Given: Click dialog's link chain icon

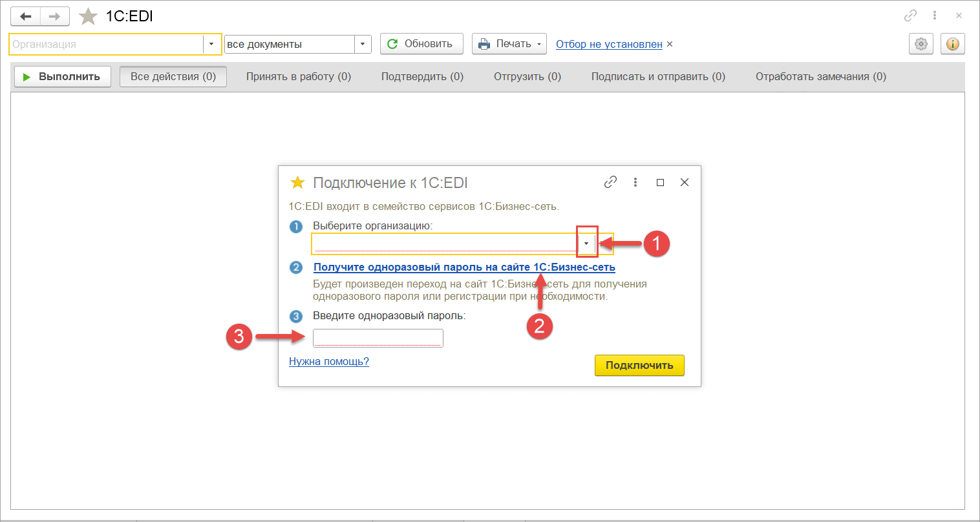Looking at the screenshot, I should click(x=610, y=182).
